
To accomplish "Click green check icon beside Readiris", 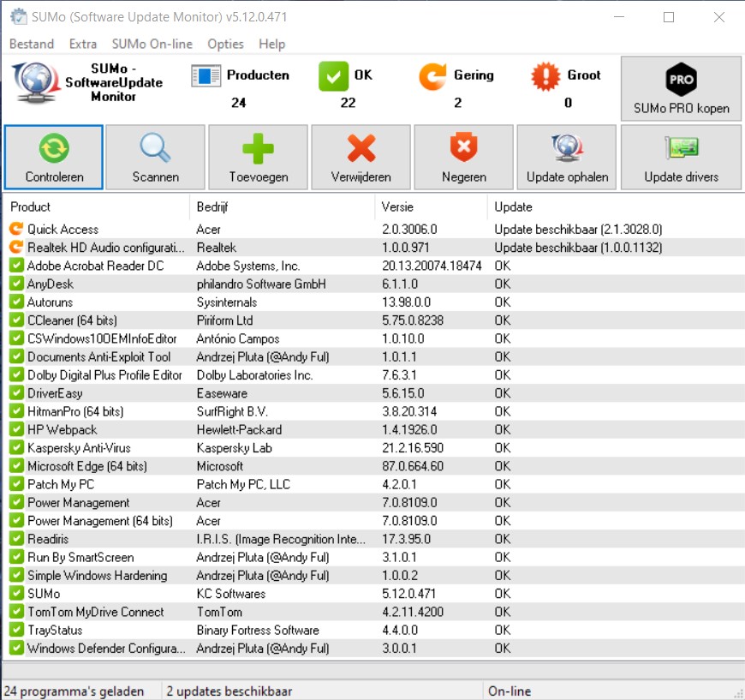I will tap(16, 538).
